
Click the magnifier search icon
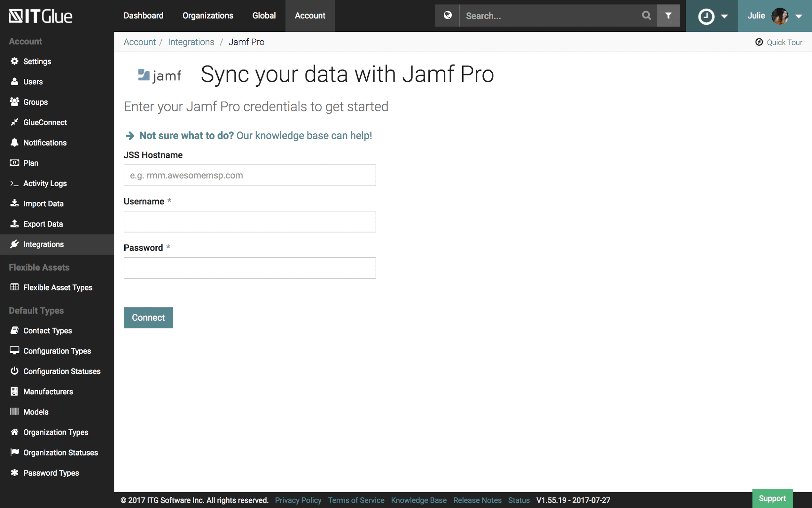tap(646, 15)
